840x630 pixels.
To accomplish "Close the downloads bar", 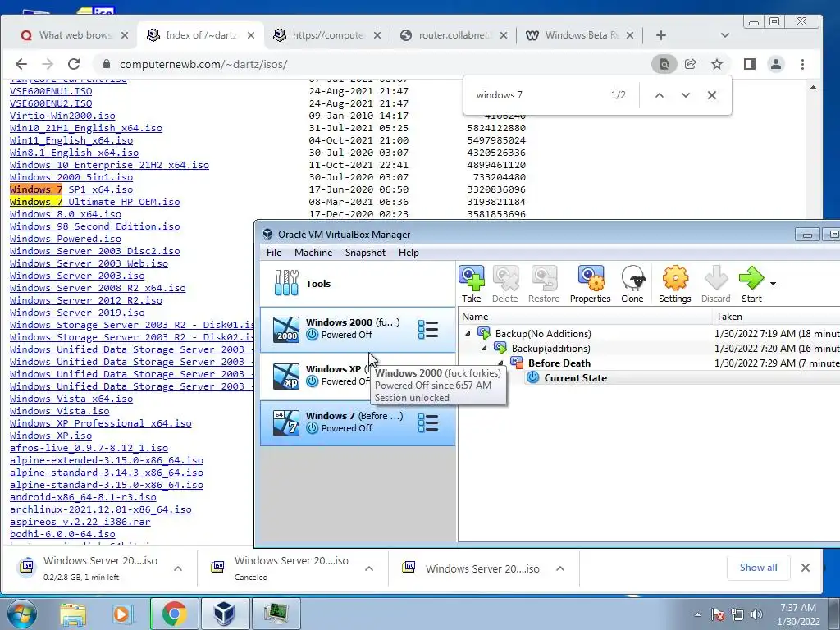I will pos(806,568).
